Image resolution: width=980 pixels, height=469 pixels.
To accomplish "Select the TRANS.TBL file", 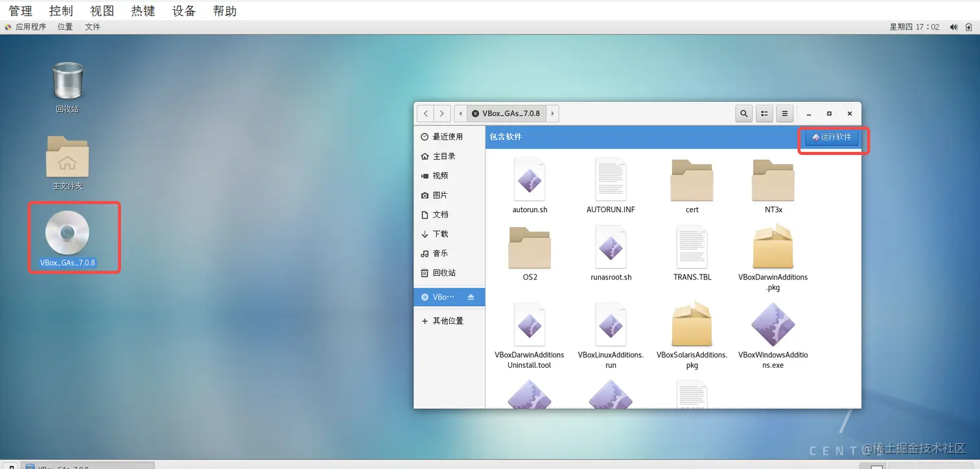I will (692, 247).
